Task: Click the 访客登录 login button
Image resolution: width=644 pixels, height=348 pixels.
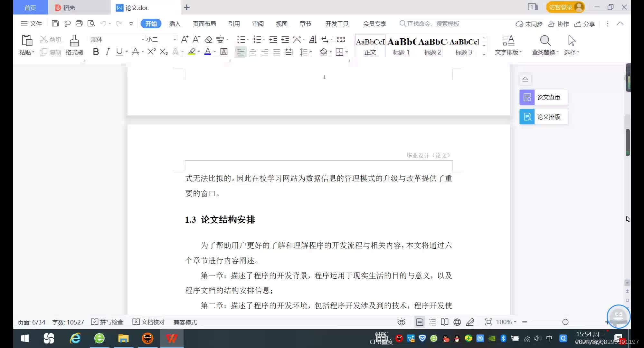Action: pyautogui.click(x=565, y=7)
